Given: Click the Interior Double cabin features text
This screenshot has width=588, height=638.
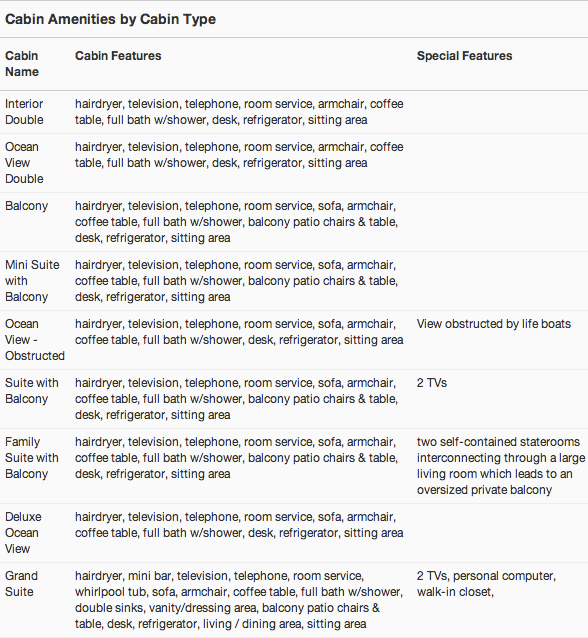Looking at the screenshot, I should point(239,112).
